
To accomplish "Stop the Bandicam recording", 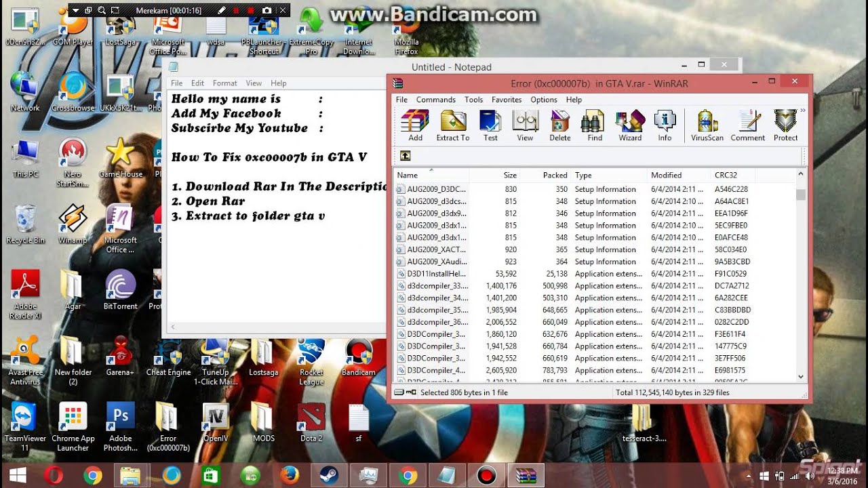I will 252,11.
